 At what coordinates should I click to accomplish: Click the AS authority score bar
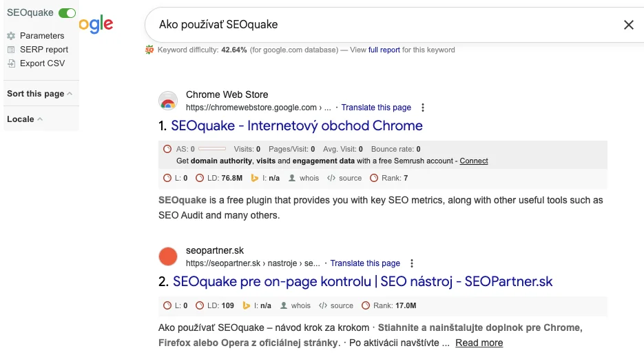[x=212, y=149]
